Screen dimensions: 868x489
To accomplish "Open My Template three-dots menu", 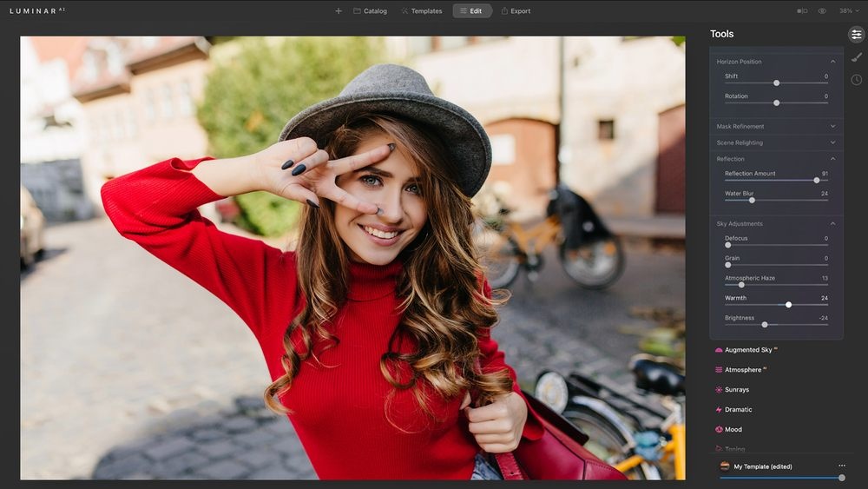I will click(x=841, y=466).
